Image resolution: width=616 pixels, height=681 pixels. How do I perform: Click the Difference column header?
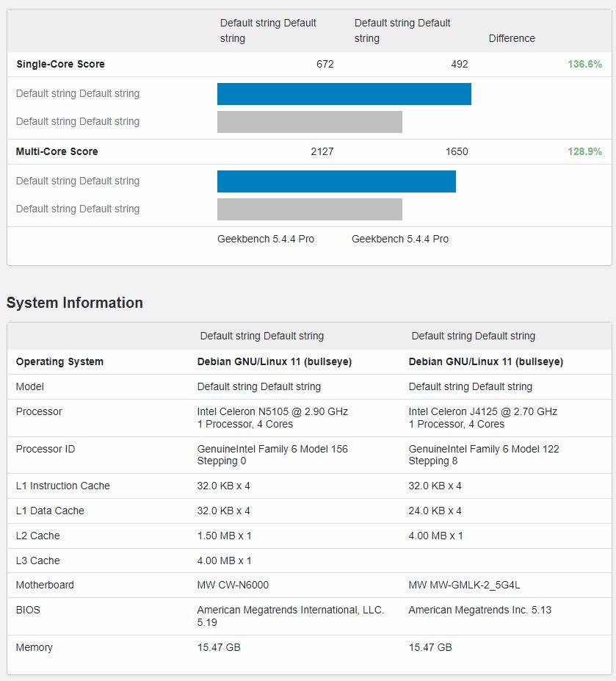[512, 38]
